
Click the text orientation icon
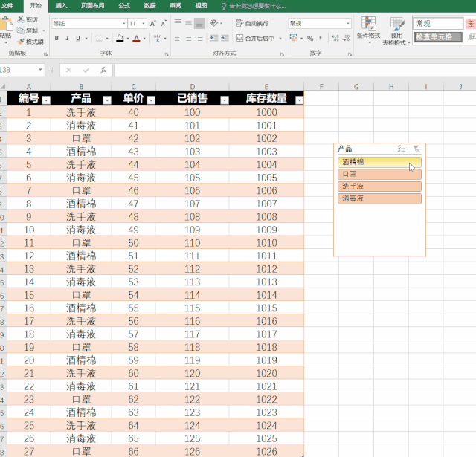click(214, 23)
